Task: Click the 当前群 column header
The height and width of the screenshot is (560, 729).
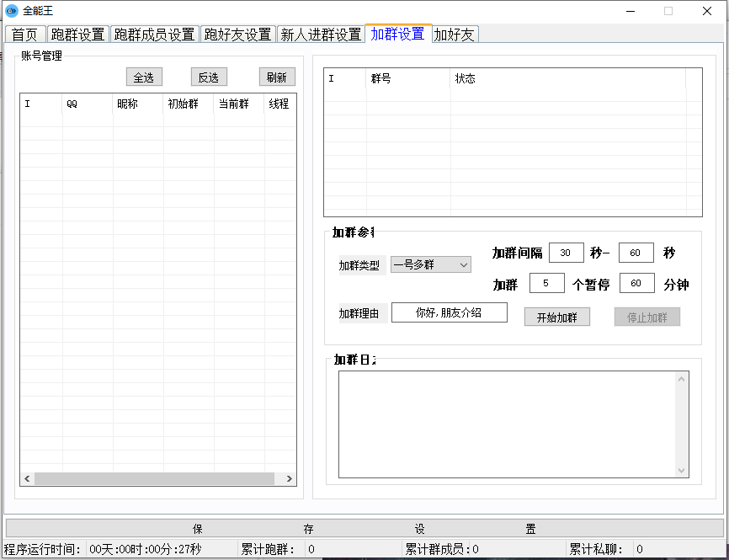Action: click(239, 104)
